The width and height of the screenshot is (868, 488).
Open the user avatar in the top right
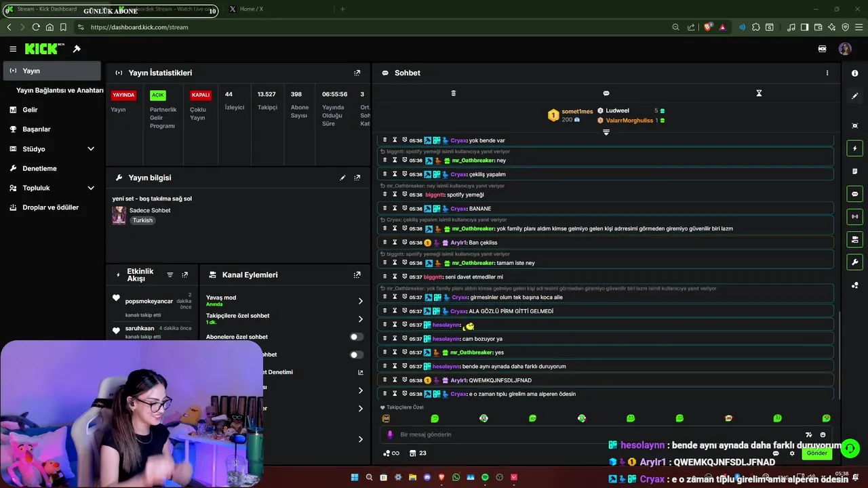pos(845,49)
